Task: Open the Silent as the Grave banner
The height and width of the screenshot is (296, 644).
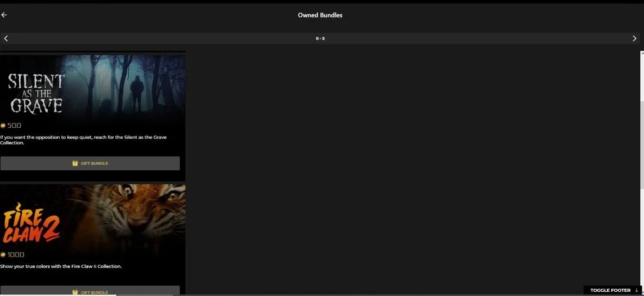Action: coord(92,87)
